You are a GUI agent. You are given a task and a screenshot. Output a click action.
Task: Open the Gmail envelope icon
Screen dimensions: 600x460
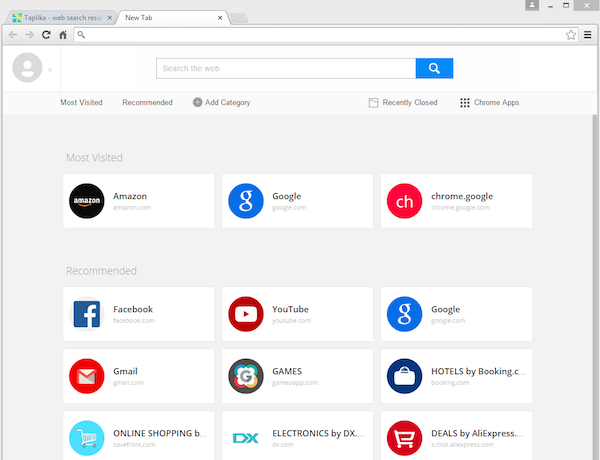[x=86, y=376]
